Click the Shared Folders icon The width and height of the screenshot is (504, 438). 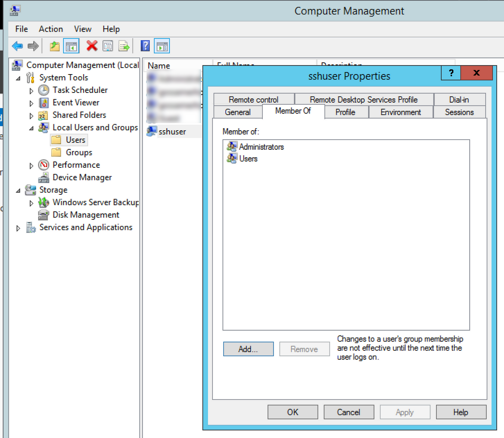pos(43,115)
